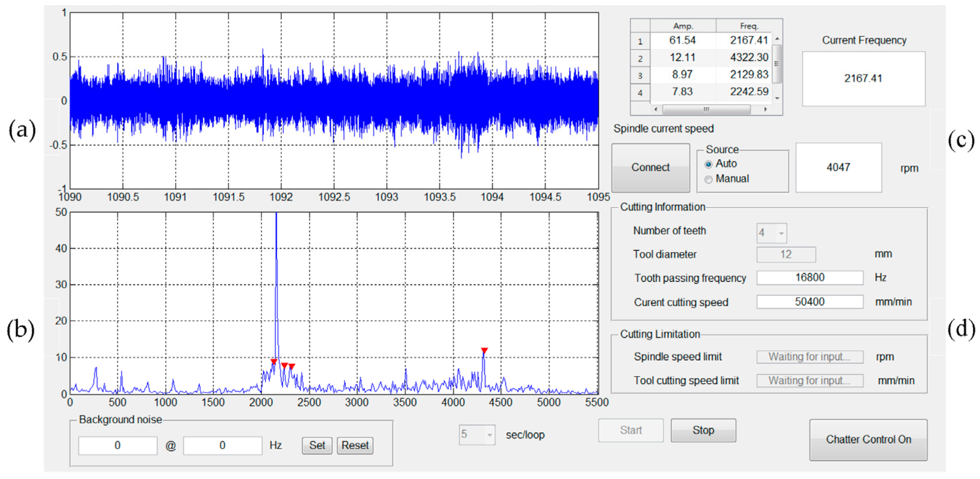The image size is (980, 479).
Task: Click the right arrow of the table's horizontal scrollbar
Action: pyautogui.click(x=766, y=109)
